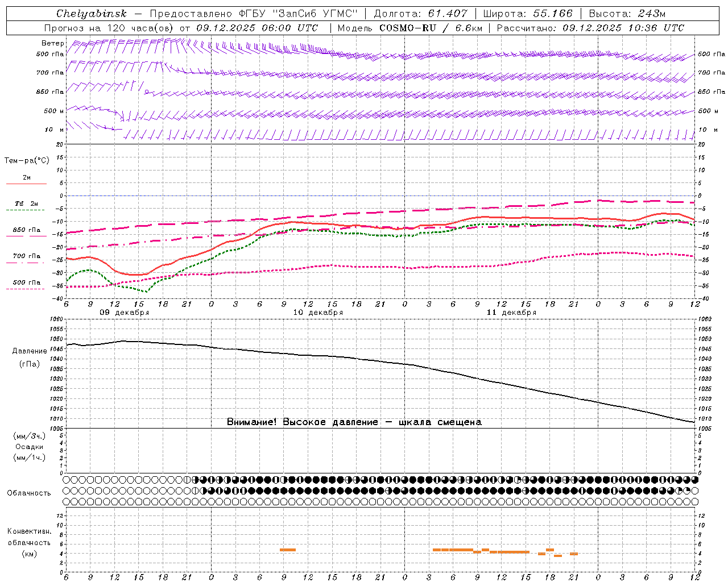
Task: Click the 'Широта: 55.166' latitude value
Action: click(x=528, y=14)
